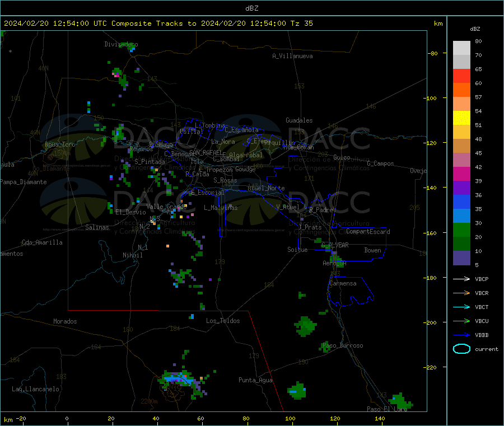Click the 100 km x-axis tick label
This screenshot has width=504, height=426.
click(290, 418)
